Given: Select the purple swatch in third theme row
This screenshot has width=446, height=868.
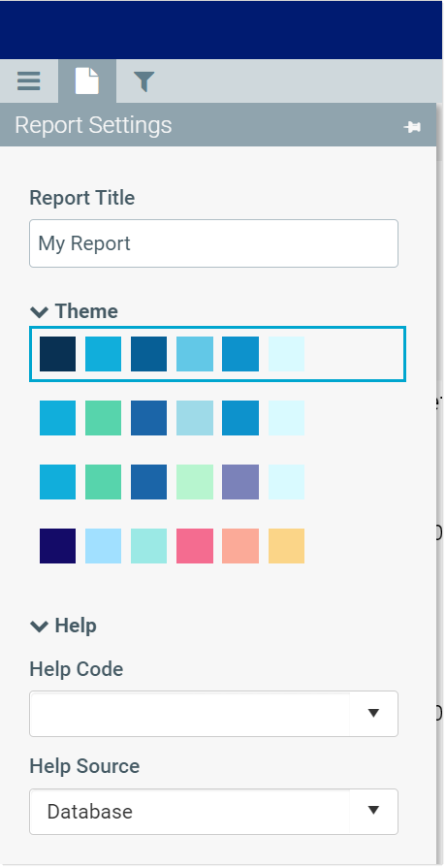Looking at the screenshot, I should [x=240, y=482].
